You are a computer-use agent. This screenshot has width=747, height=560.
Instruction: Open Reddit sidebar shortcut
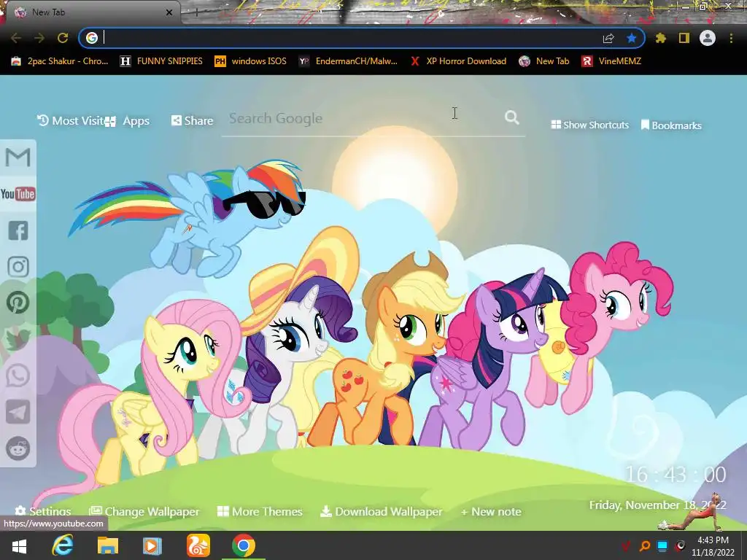[x=18, y=448]
